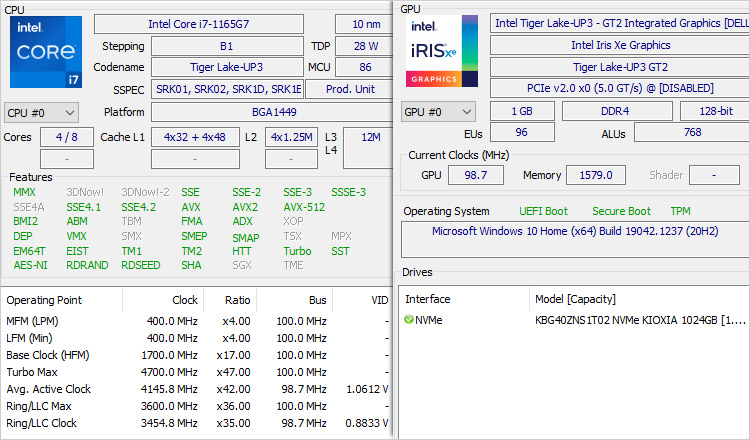
Task: Click the Intel Core i7 logo badge
Action: pyautogui.click(x=46, y=52)
